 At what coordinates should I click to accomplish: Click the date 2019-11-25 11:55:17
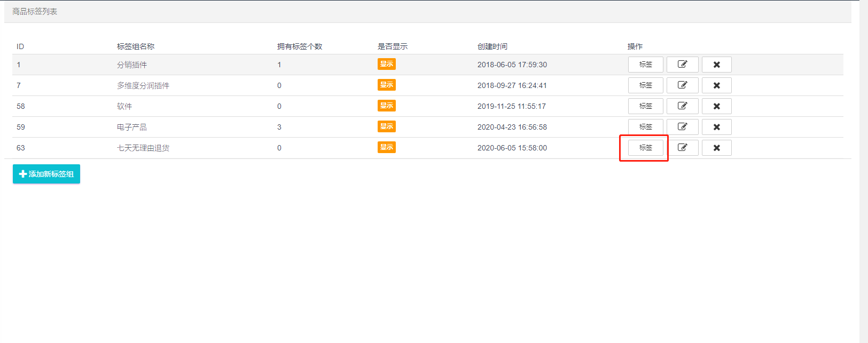(512, 106)
